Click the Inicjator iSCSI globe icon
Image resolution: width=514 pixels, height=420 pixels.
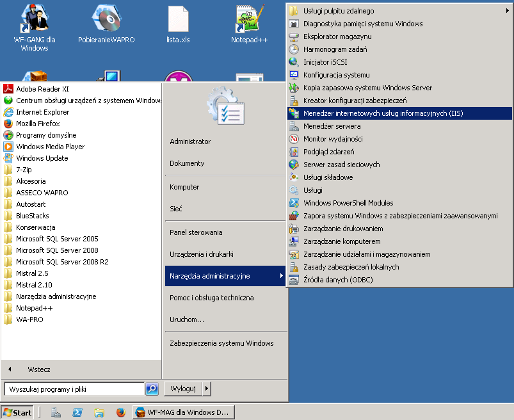pos(294,62)
